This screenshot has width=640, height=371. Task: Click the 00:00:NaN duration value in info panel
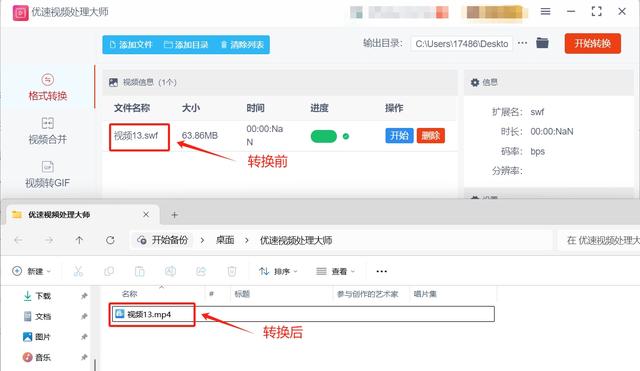pyautogui.click(x=552, y=131)
